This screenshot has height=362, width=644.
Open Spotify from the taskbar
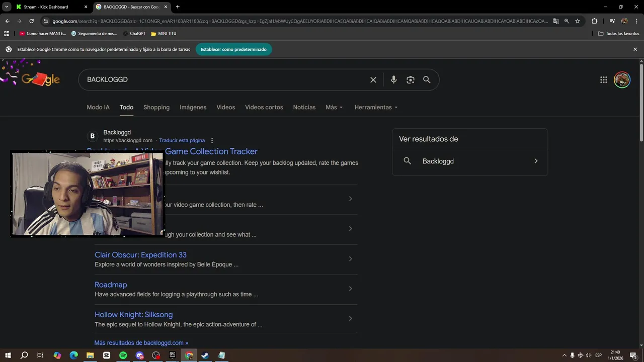[x=123, y=355]
